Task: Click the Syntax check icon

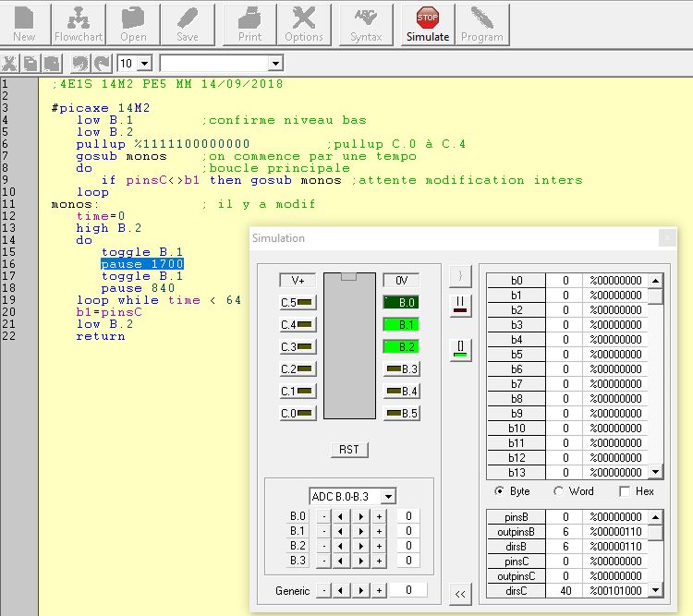Action: pyautogui.click(x=366, y=25)
